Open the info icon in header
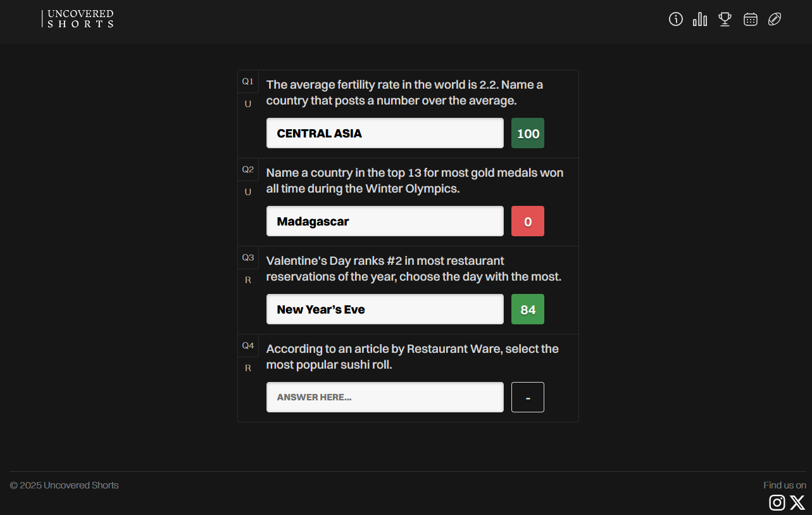This screenshot has width=812, height=515. [x=676, y=19]
